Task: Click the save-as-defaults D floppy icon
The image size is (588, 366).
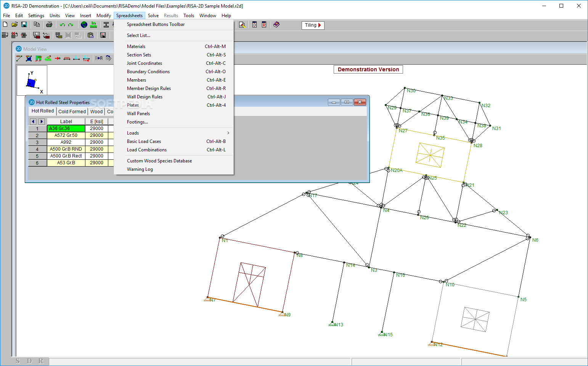Action: tap(103, 35)
